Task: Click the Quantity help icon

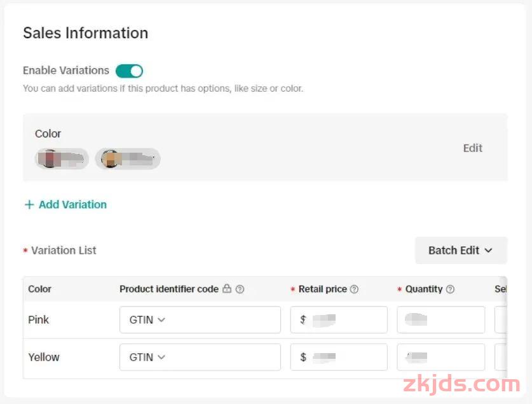Action: pyautogui.click(x=450, y=289)
